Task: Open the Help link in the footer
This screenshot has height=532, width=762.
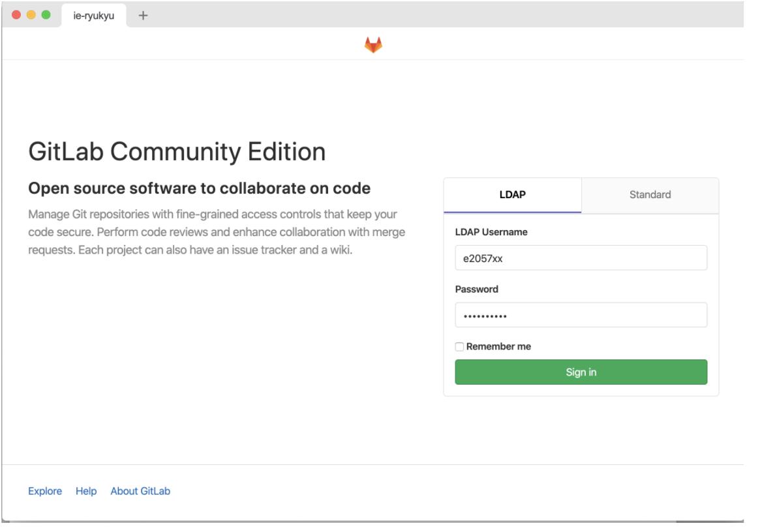Action: point(86,491)
